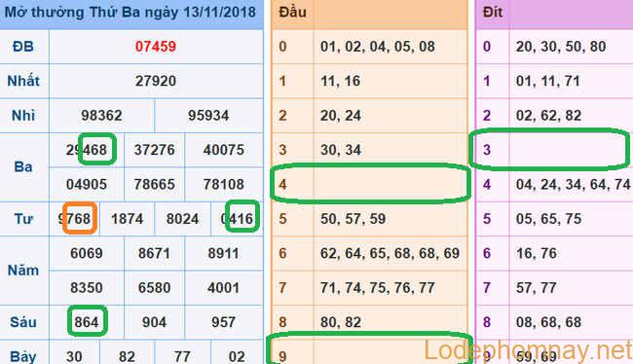Viewport: 633px width, 364px height.
Task: Click Đầu values '20, 24'
Action: coord(341,116)
